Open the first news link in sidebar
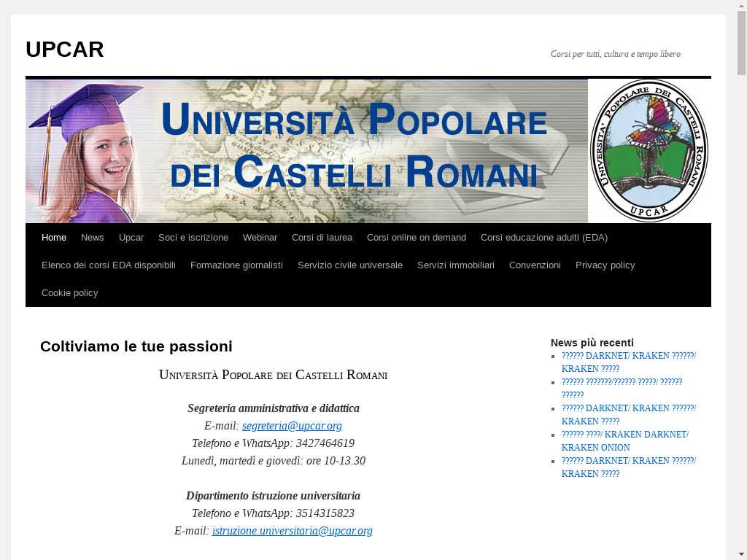 coord(629,362)
